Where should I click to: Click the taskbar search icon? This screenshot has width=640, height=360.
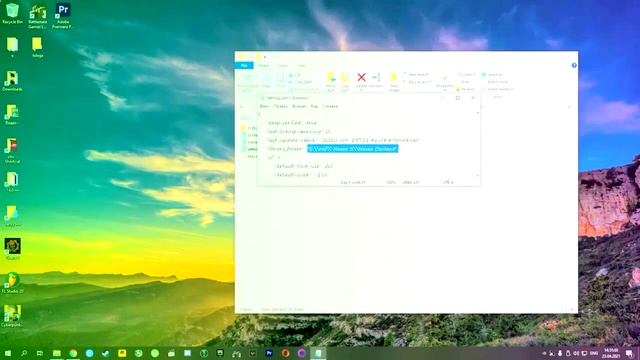tap(24, 353)
